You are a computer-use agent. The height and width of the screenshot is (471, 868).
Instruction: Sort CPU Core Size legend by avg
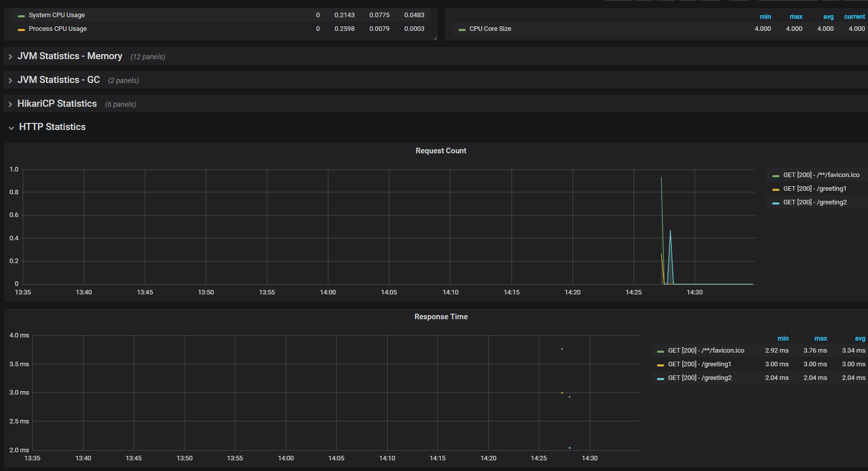click(x=829, y=17)
